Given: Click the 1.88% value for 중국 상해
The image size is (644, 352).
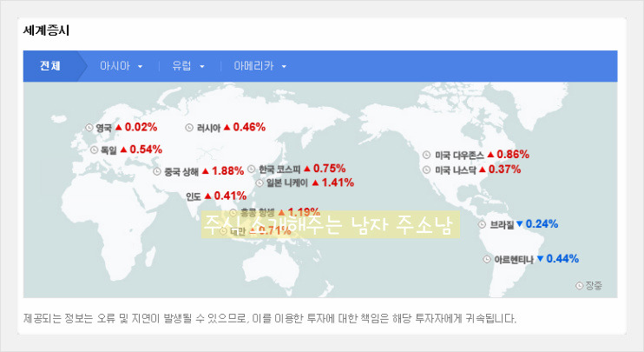Looking at the screenshot, I should tap(227, 171).
